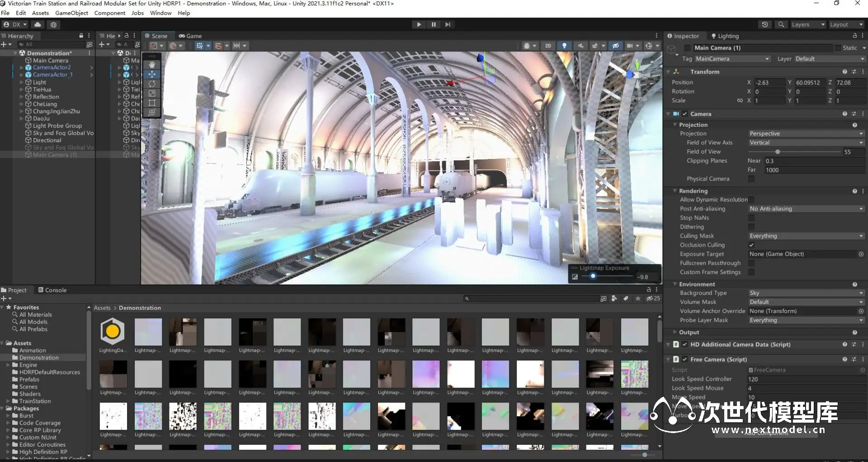
Task: Select the TrainStation folder in Assets
Action: point(35,401)
